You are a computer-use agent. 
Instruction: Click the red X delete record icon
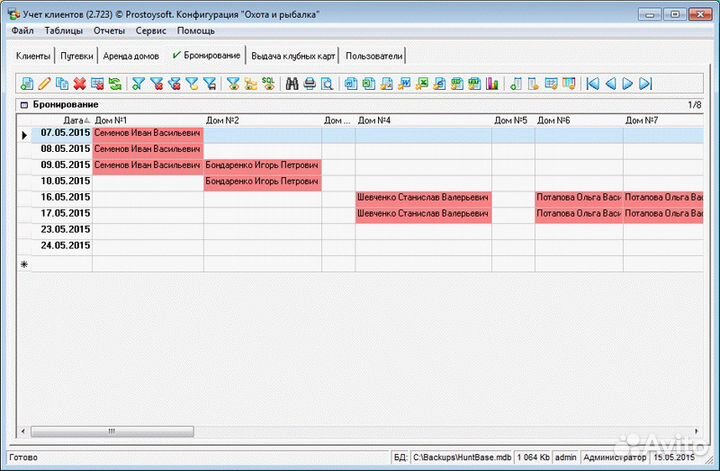click(x=79, y=84)
